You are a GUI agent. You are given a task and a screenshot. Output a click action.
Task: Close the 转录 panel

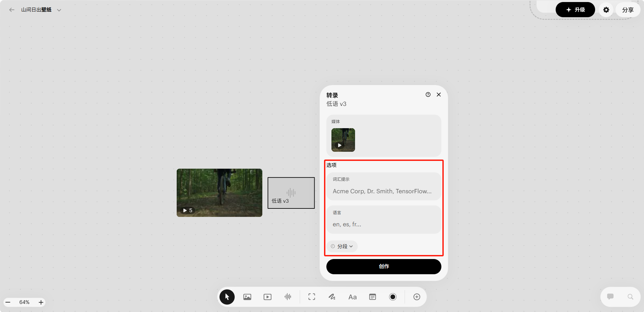click(439, 94)
